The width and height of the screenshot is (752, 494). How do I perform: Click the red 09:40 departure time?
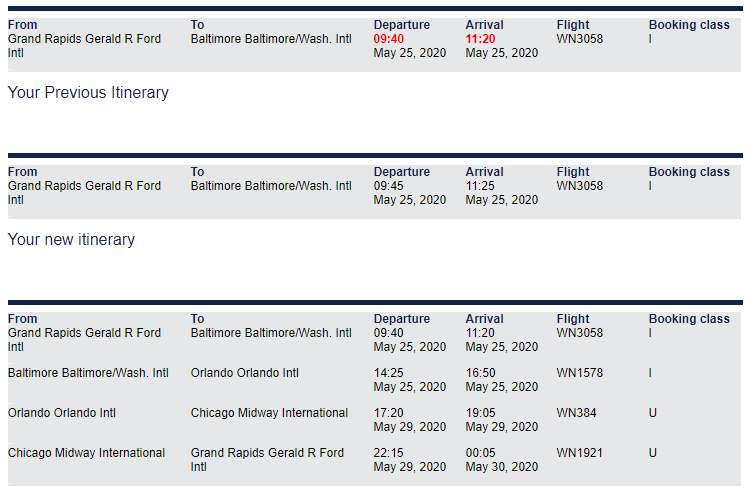pos(388,39)
